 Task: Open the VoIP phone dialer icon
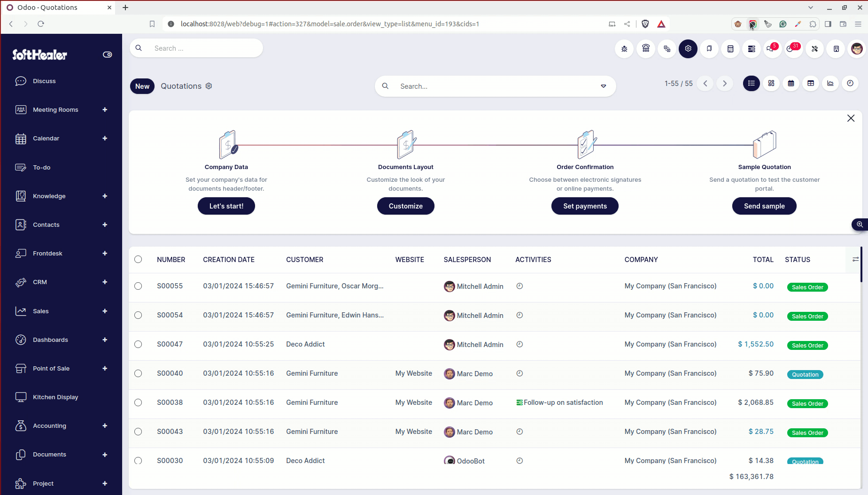(x=646, y=49)
